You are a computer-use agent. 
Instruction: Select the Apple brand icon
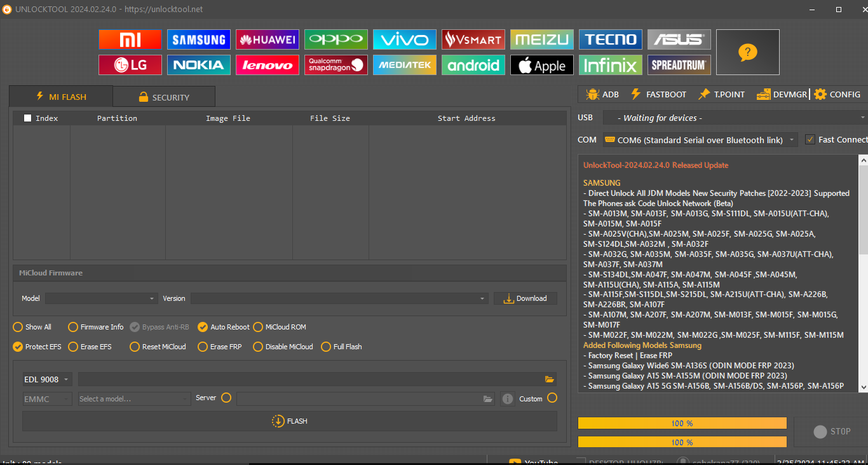coord(541,65)
